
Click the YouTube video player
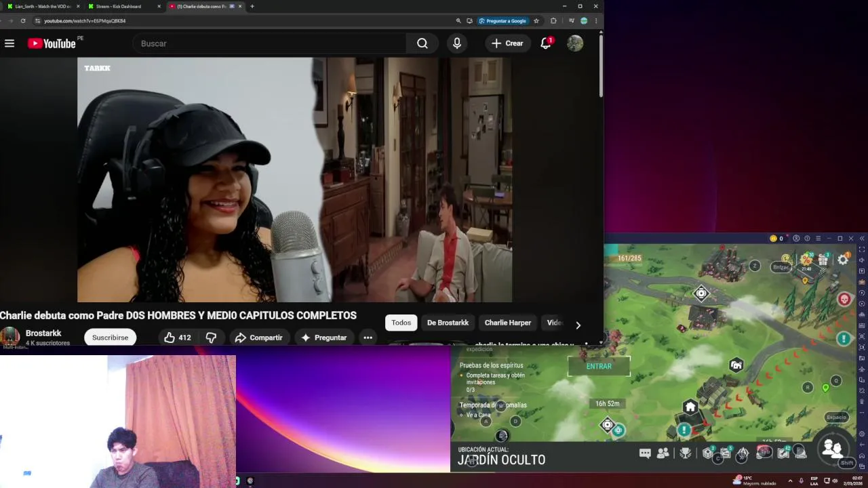click(294, 180)
